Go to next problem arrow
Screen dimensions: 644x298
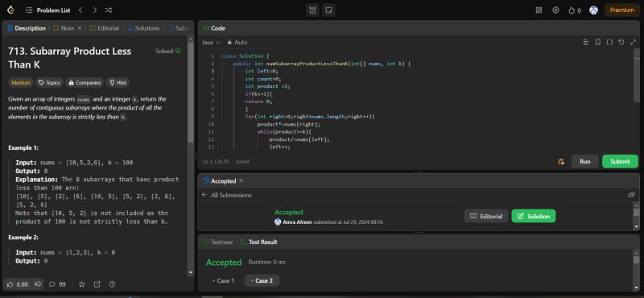pyautogui.click(x=95, y=10)
